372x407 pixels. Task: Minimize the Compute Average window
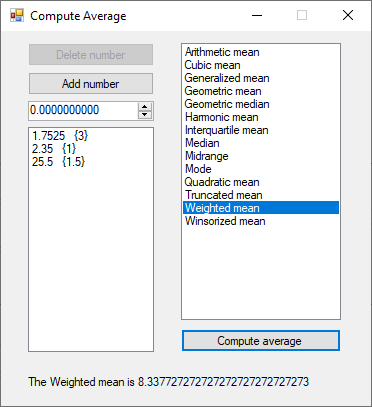[x=257, y=15]
